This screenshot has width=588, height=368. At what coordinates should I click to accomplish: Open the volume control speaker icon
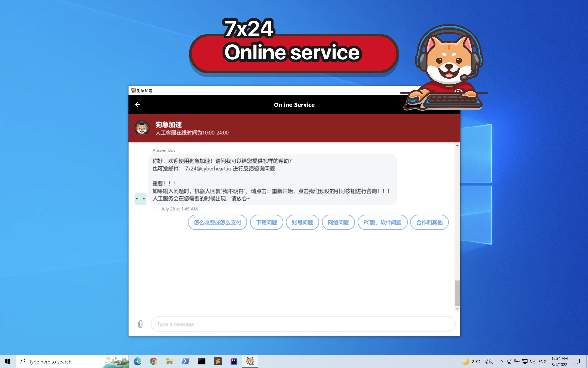532,361
